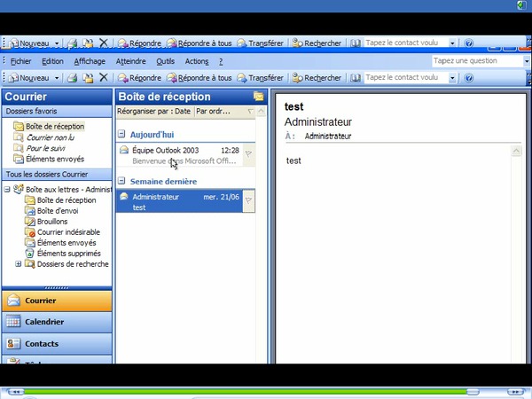Click the Print icon in toolbar below menu bar
The height and width of the screenshot is (399, 532).
tap(72, 78)
